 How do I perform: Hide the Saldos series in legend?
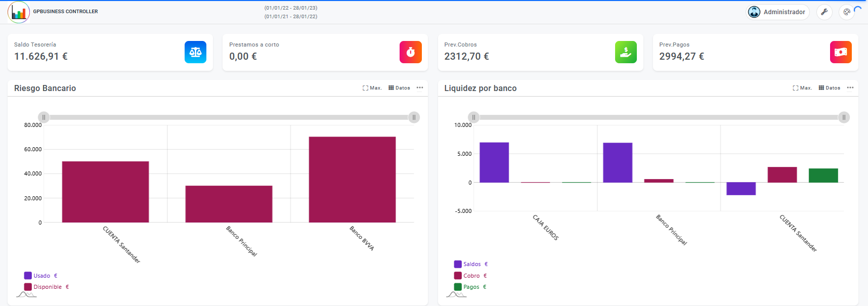click(x=470, y=264)
